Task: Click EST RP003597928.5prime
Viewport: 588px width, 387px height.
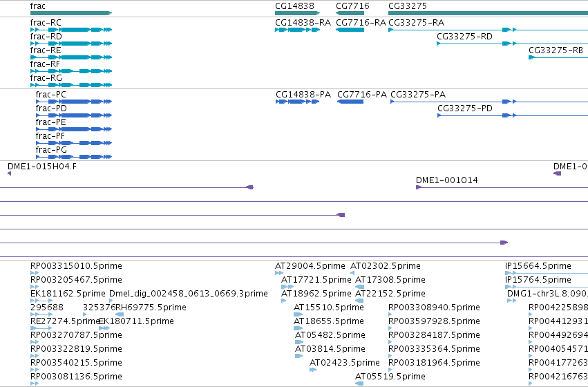Action: 390,328
